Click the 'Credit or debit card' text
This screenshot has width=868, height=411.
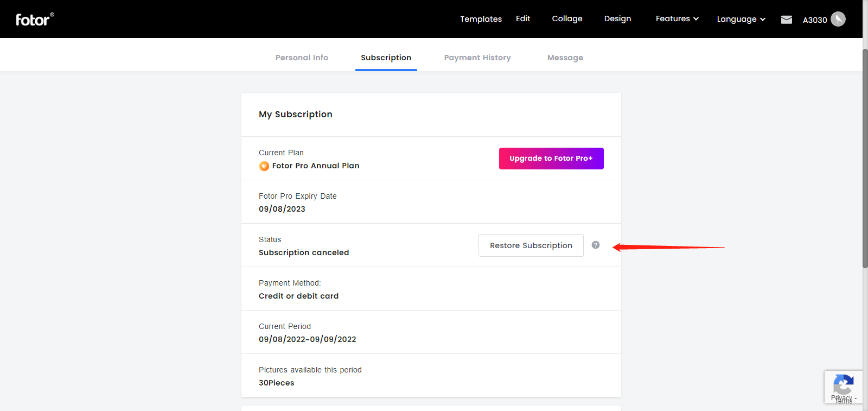pos(298,296)
